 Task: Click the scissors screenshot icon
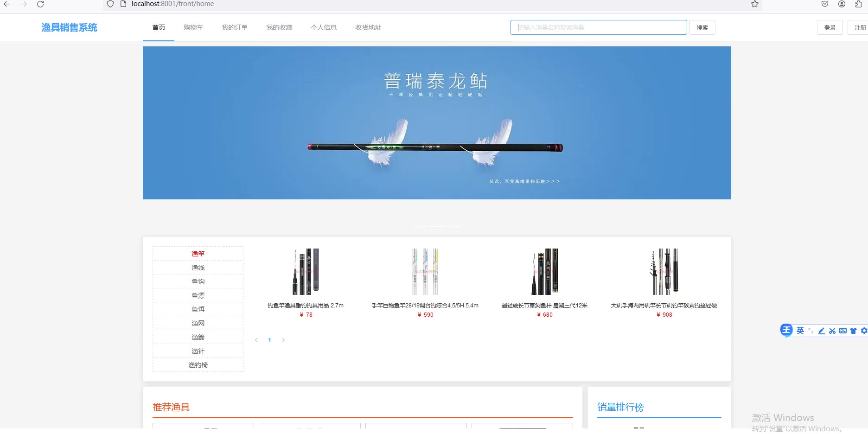click(832, 331)
